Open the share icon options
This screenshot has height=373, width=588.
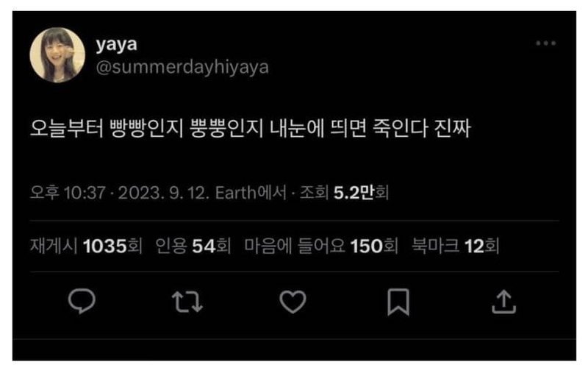pos(503,302)
